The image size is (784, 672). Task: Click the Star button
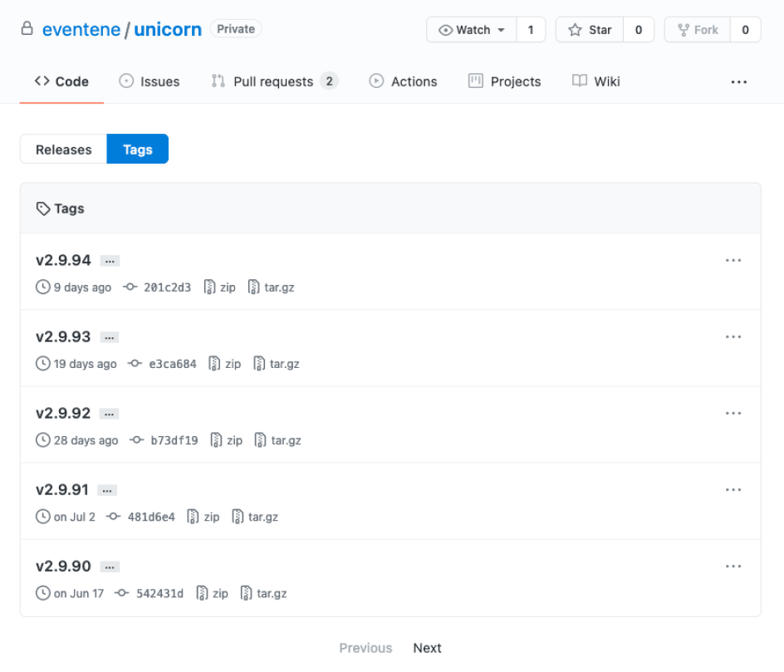click(x=590, y=30)
